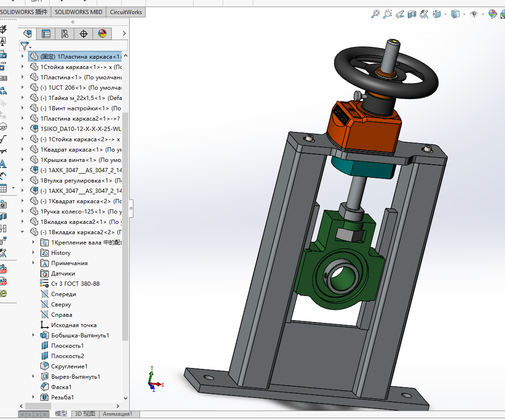
Task: Open the View Orientation cube icon
Action: (x=437, y=14)
